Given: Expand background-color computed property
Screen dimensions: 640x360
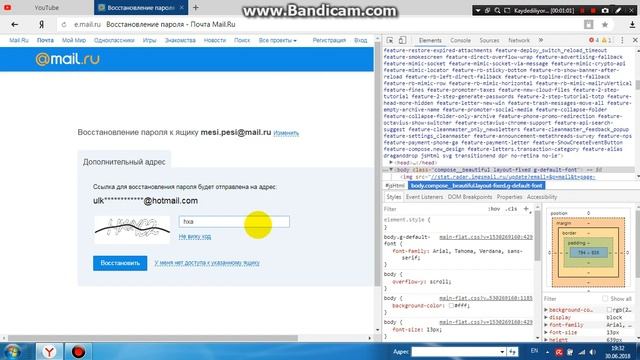Looking at the screenshot, I should pyautogui.click(x=546, y=310).
